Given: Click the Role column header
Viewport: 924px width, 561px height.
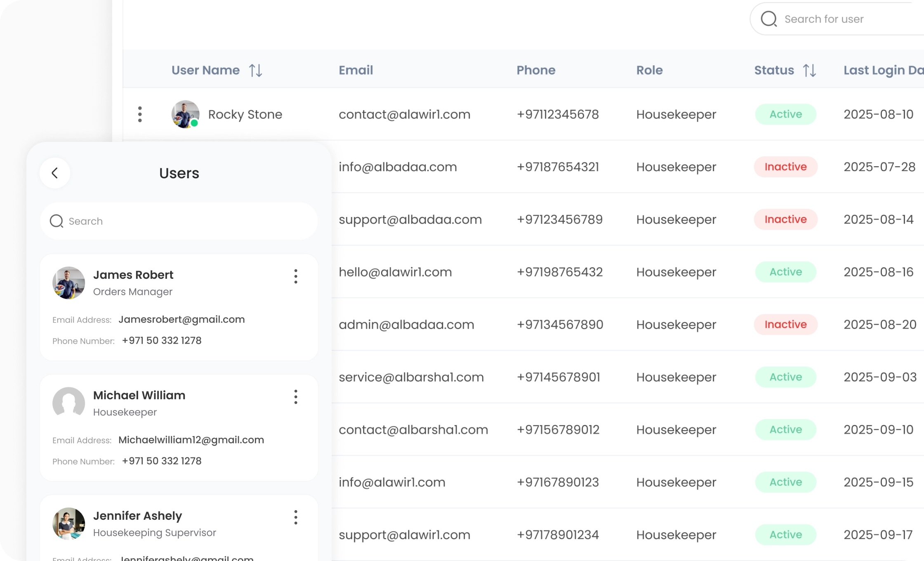Looking at the screenshot, I should coord(649,71).
